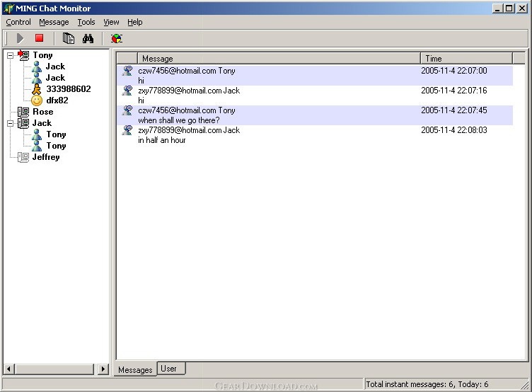Click the computer icon beside Jeffrey

tap(23, 157)
